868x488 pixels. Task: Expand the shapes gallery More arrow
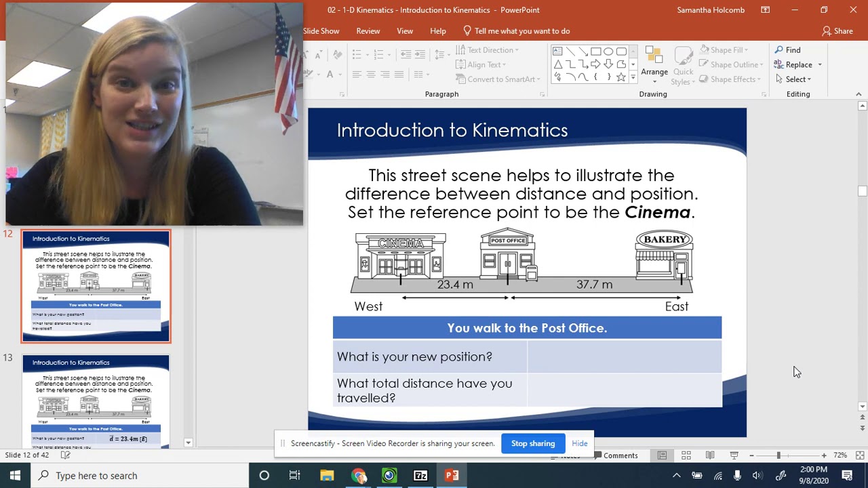coord(633,77)
